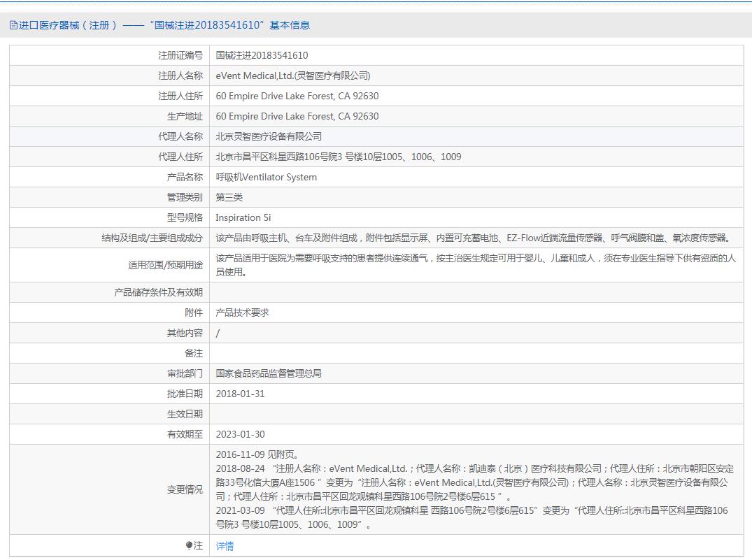Screen dimensions: 752x560
Task: Click the document icon beside the page title
Action: 13,25
